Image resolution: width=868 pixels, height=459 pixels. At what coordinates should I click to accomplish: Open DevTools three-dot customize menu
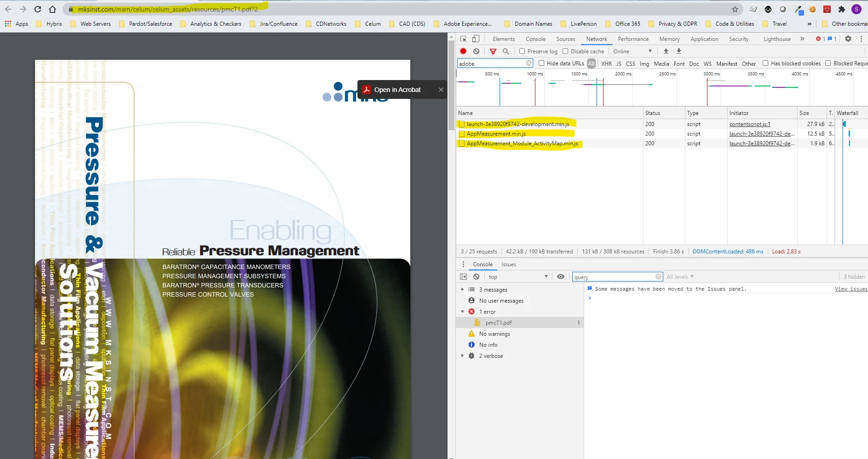861,39
